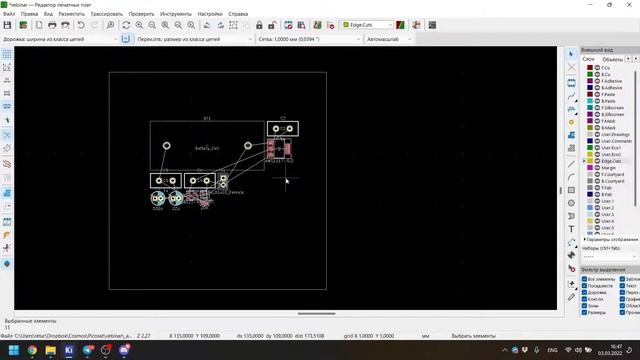
Task: Click the Unlock open padlock icon
Action: coord(272,25)
